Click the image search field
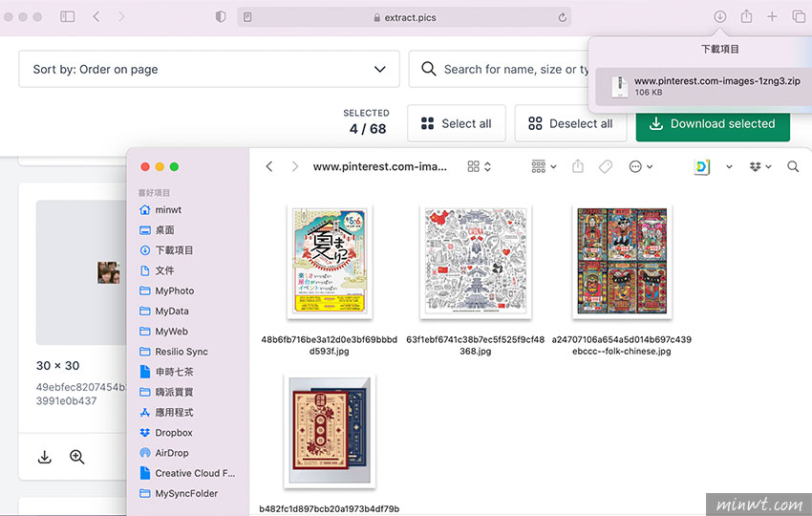This screenshot has height=516, width=812. pos(499,69)
